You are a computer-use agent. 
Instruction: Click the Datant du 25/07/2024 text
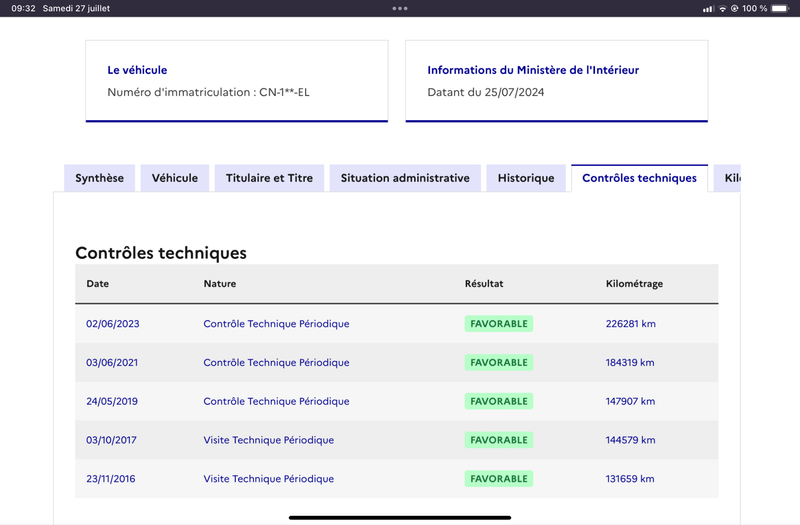(486, 92)
